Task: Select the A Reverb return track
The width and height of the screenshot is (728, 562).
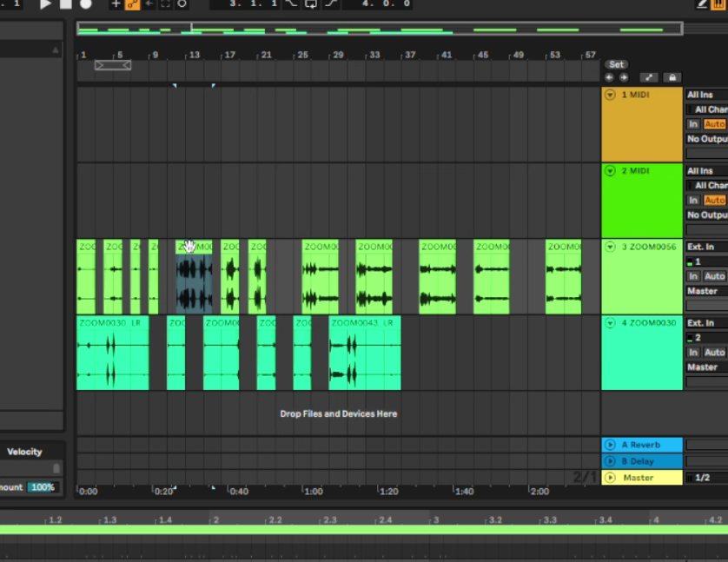Action: [x=641, y=445]
